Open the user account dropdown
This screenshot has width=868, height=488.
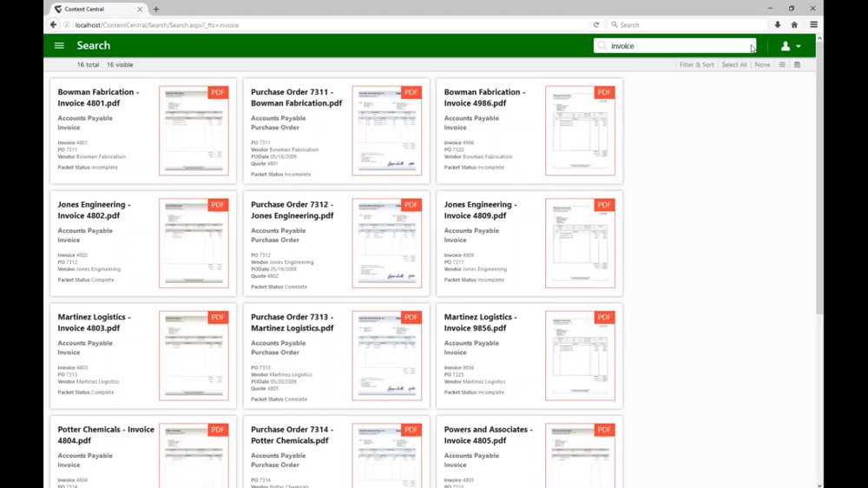point(791,46)
